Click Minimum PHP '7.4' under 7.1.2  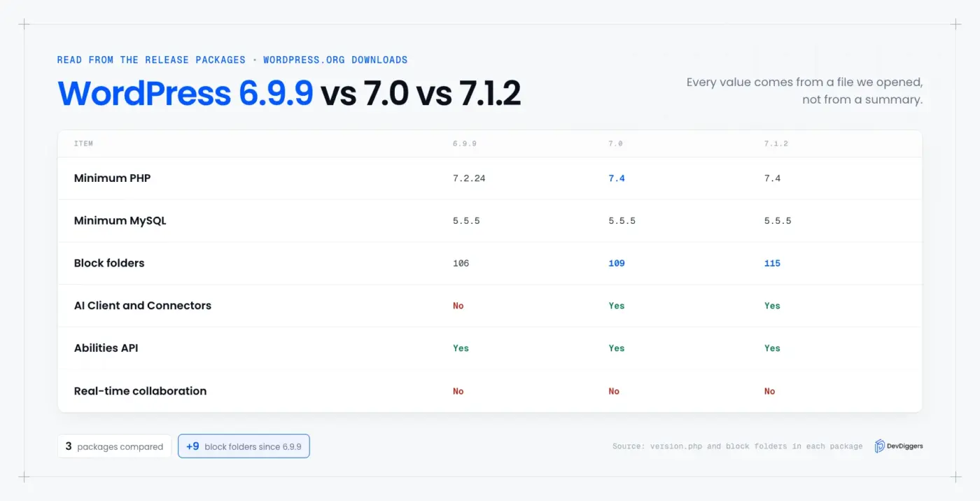coord(772,178)
